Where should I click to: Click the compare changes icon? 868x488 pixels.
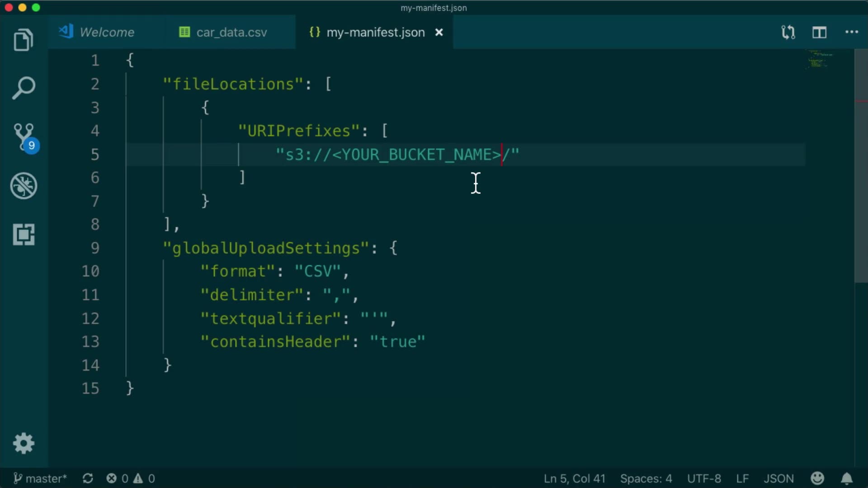tap(788, 32)
